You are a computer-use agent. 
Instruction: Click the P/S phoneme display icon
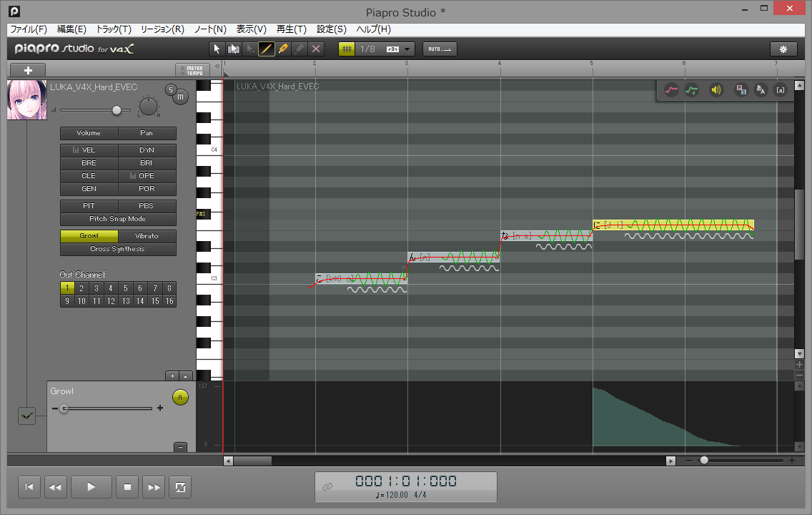point(741,90)
